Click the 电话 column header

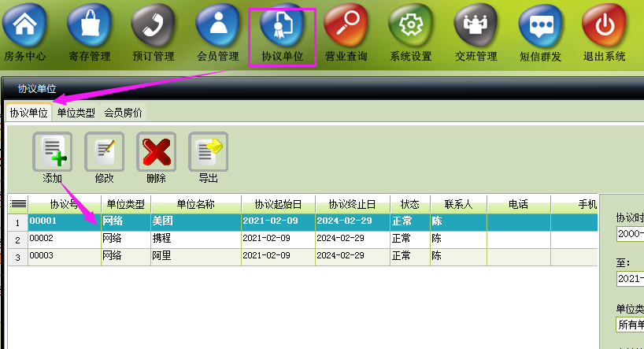[x=518, y=204]
